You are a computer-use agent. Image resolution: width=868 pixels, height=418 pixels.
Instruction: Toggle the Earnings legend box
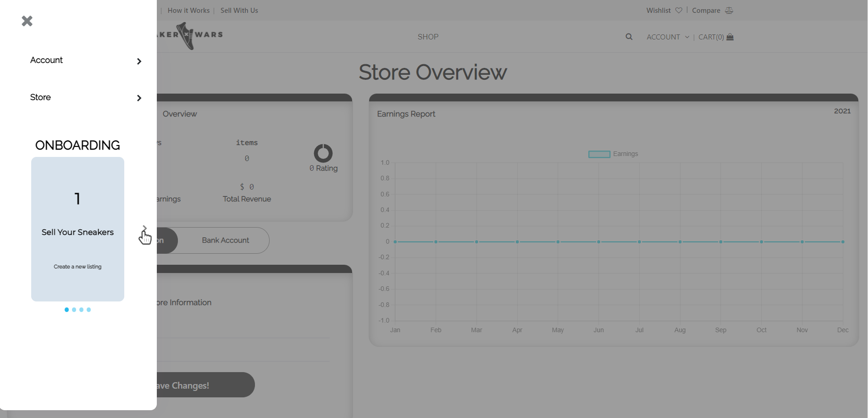[x=599, y=154]
